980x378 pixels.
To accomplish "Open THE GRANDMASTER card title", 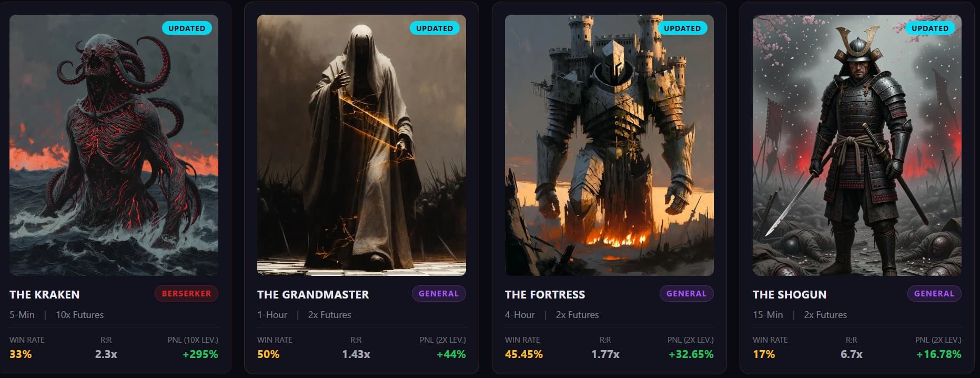I will (312, 294).
